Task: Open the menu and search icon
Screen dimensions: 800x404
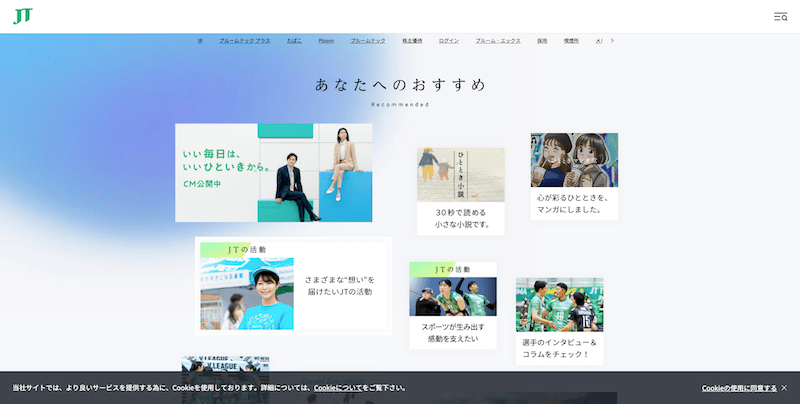Action: (x=780, y=17)
